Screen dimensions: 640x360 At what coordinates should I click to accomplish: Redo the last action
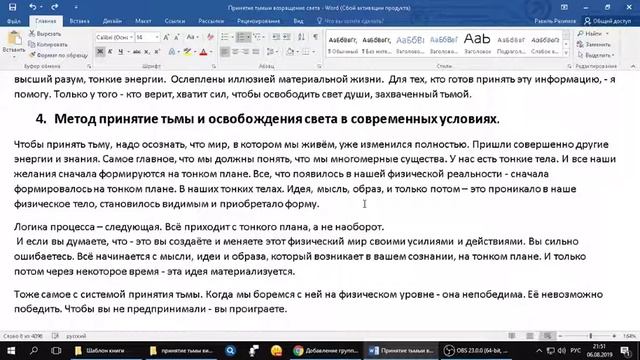(55, 7)
